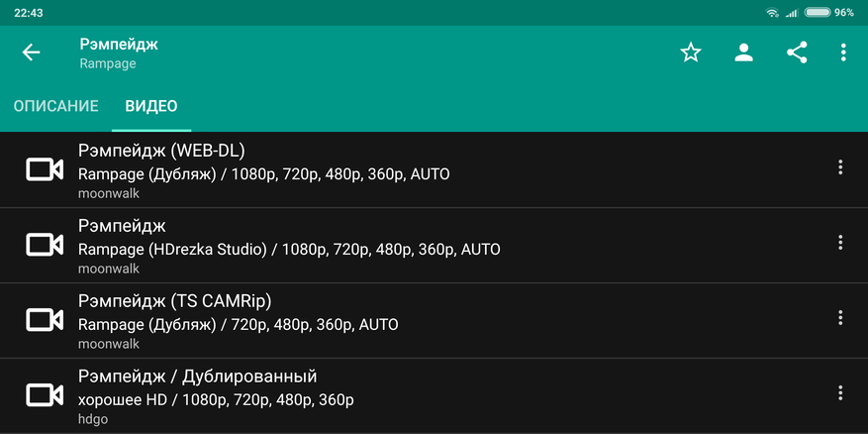This screenshot has width=868, height=434.
Task: Click camera icon of HDrezka Studio entry
Action: pos(45,245)
